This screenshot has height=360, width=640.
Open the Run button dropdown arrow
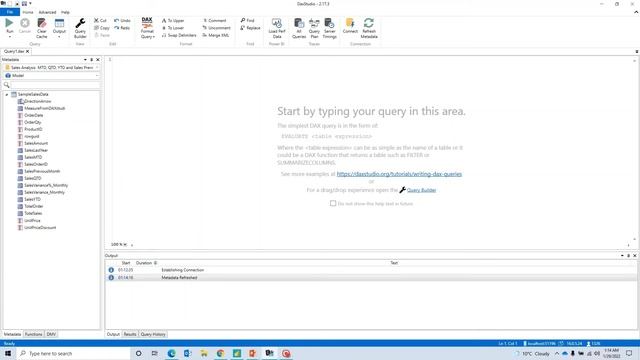click(9, 37)
